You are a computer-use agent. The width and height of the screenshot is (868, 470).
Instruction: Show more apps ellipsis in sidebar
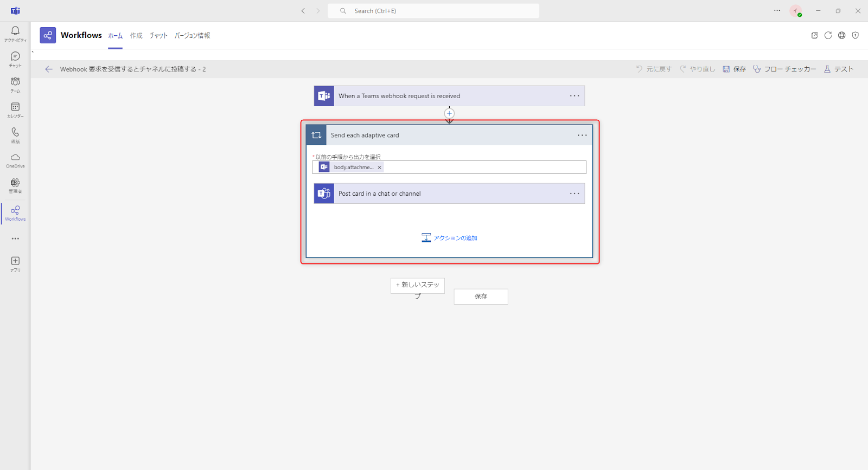click(x=15, y=239)
